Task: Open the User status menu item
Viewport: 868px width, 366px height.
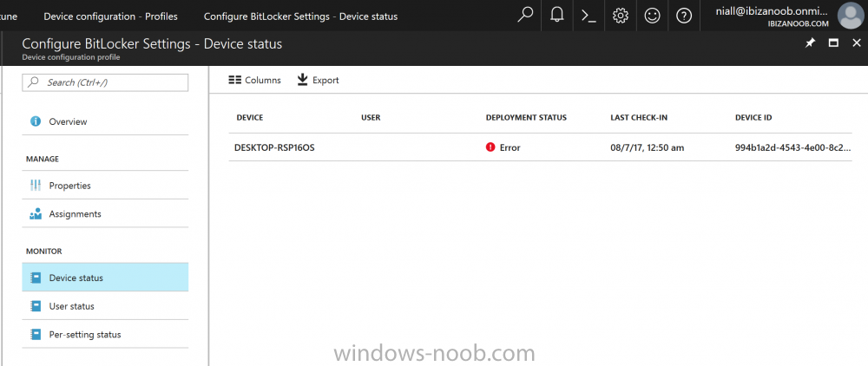Action: [x=105, y=306]
